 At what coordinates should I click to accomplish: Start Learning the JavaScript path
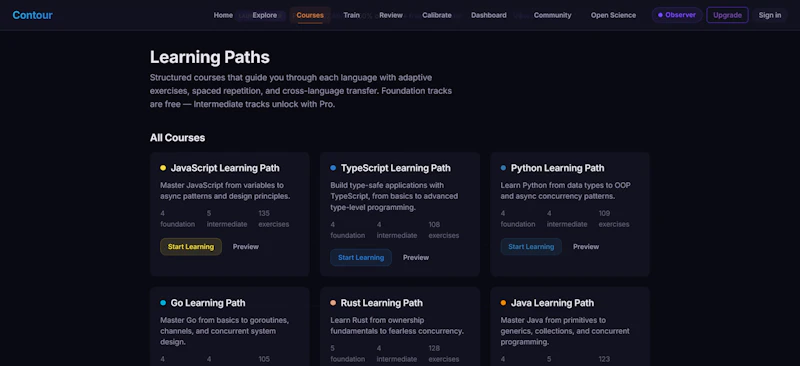[191, 247]
